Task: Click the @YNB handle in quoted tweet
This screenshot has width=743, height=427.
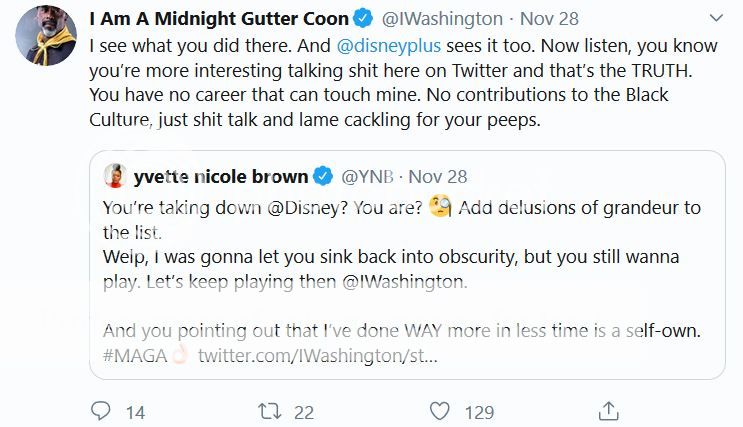Action: 366,177
